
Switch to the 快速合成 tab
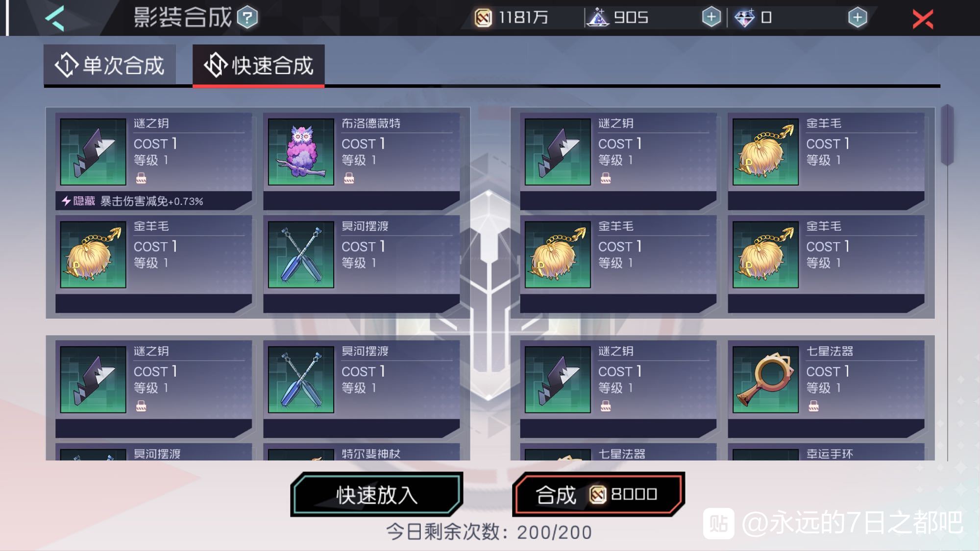(258, 65)
